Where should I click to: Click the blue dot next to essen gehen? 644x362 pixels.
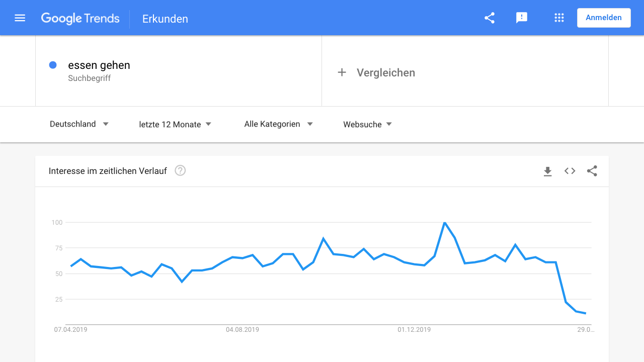pyautogui.click(x=53, y=65)
